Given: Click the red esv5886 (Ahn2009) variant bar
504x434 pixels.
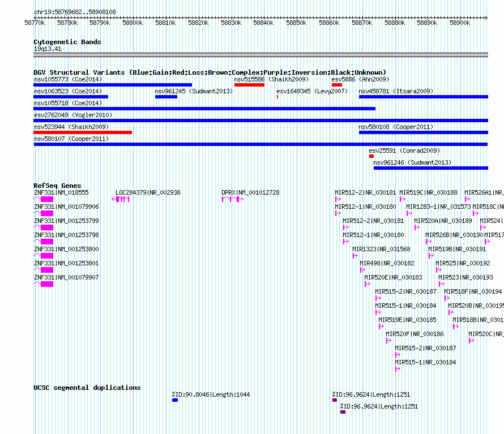Looking at the screenshot, I should [x=337, y=85].
